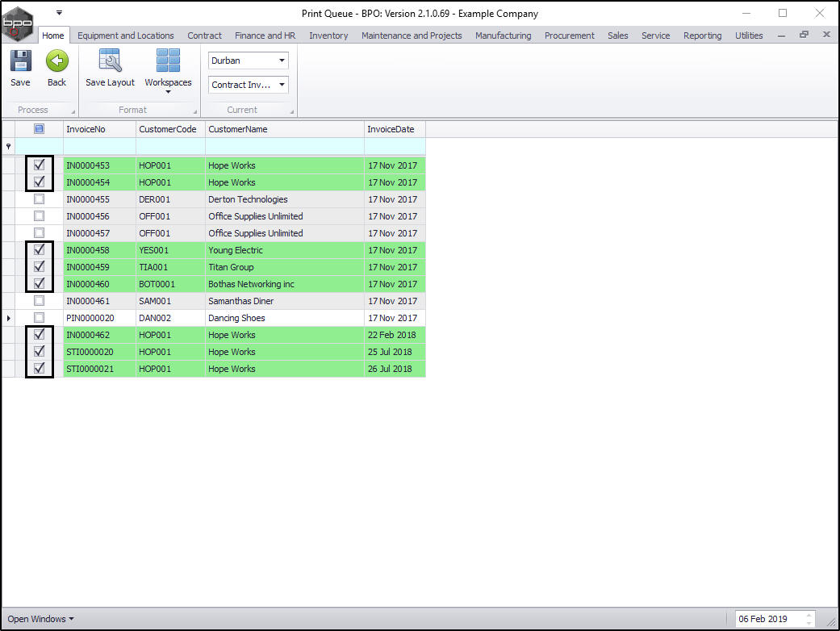The image size is (840, 631).
Task: Uncheck the STI0000021 row checkbox
Action: coord(39,368)
